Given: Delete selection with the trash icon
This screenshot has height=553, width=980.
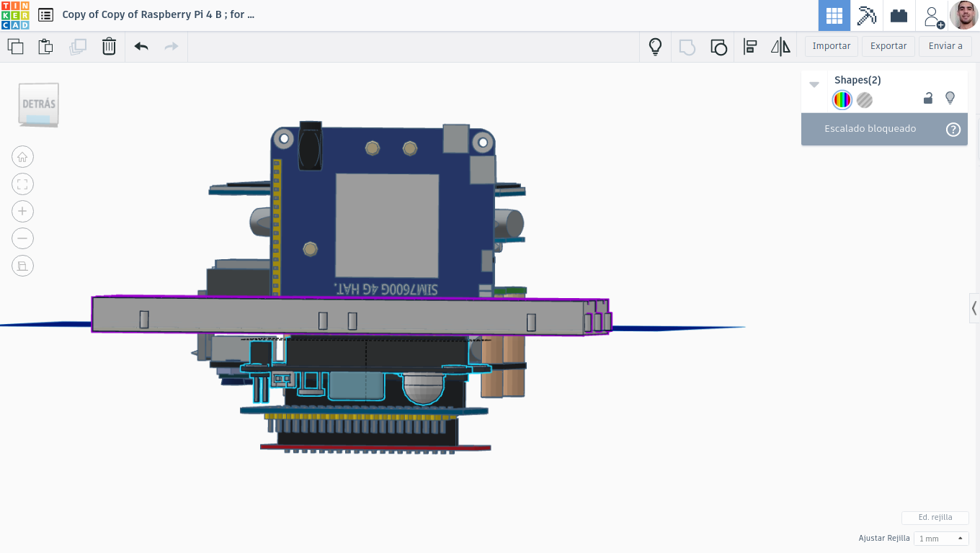Looking at the screenshot, I should [x=109, y=47].
